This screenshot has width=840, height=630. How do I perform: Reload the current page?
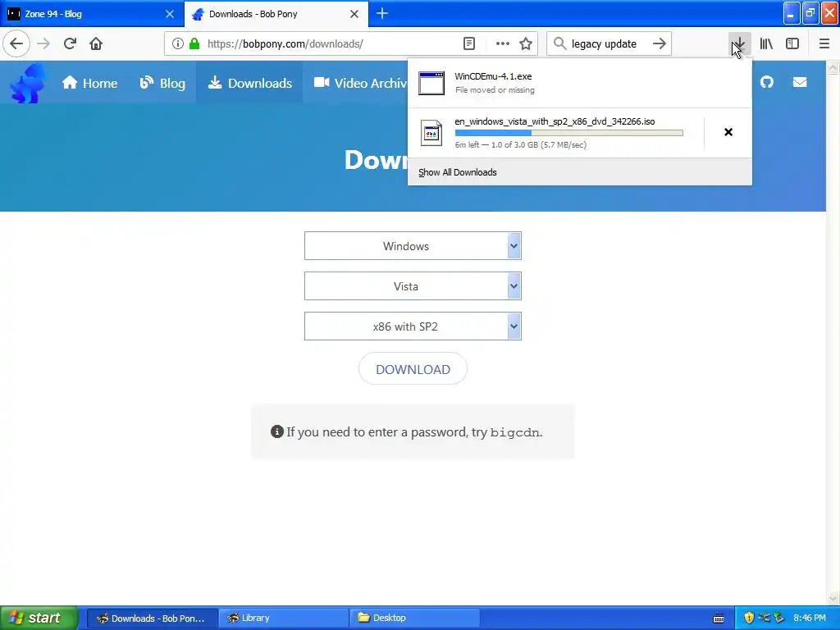70,43
